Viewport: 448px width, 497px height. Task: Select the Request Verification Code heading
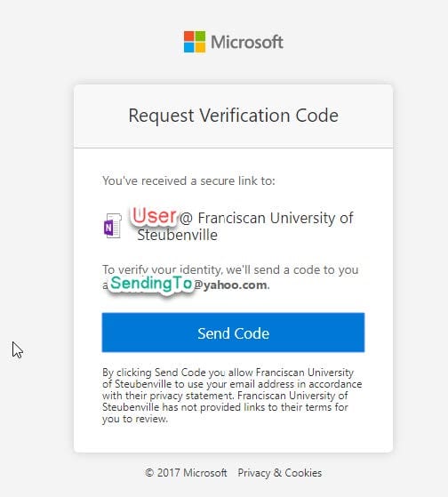click(x=233, y=116)
